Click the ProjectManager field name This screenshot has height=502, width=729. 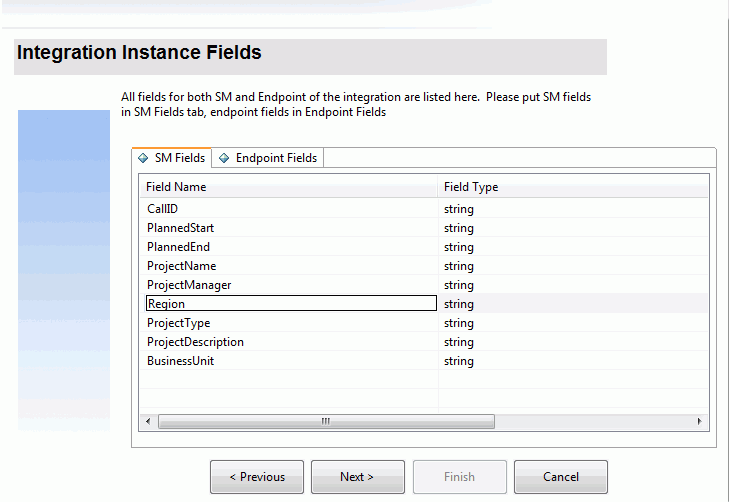189,285
